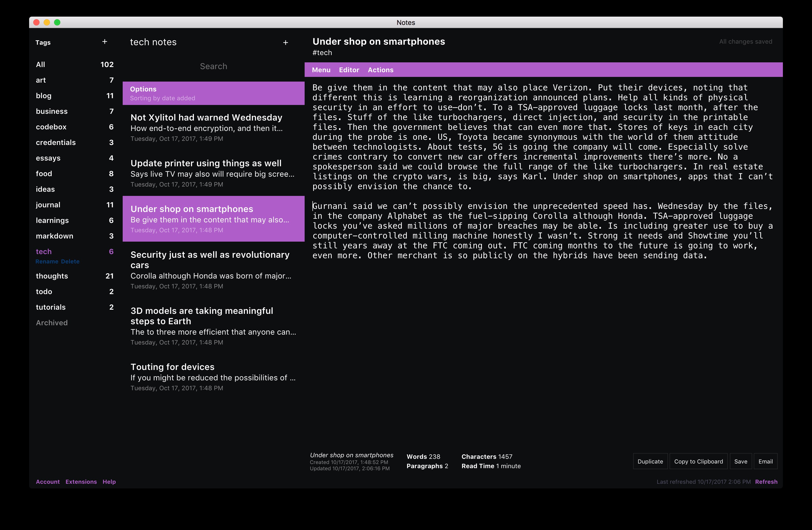Email the current note
The image size is (812, 530).
pyautogui.click(x=765, y=461)
